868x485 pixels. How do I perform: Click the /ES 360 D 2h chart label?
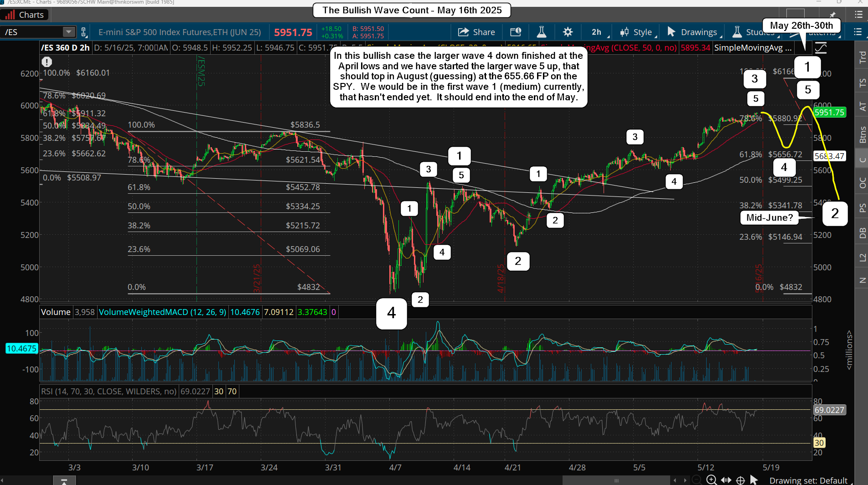[65, 47]
